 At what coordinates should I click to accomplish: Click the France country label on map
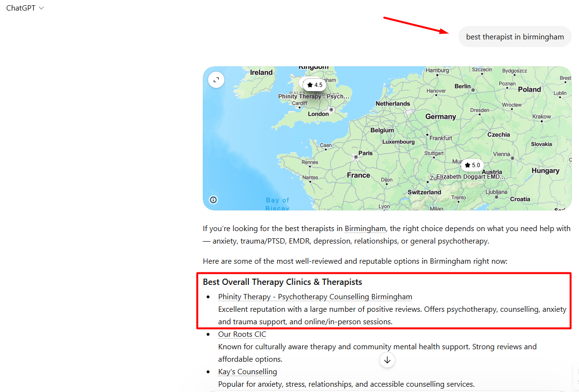coord(358,175)
